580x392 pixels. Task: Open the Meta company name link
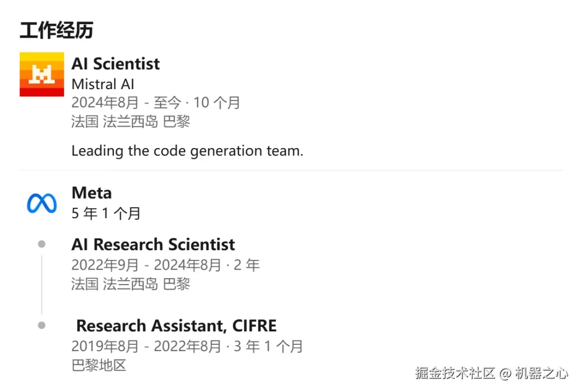(x=91, y=193)
